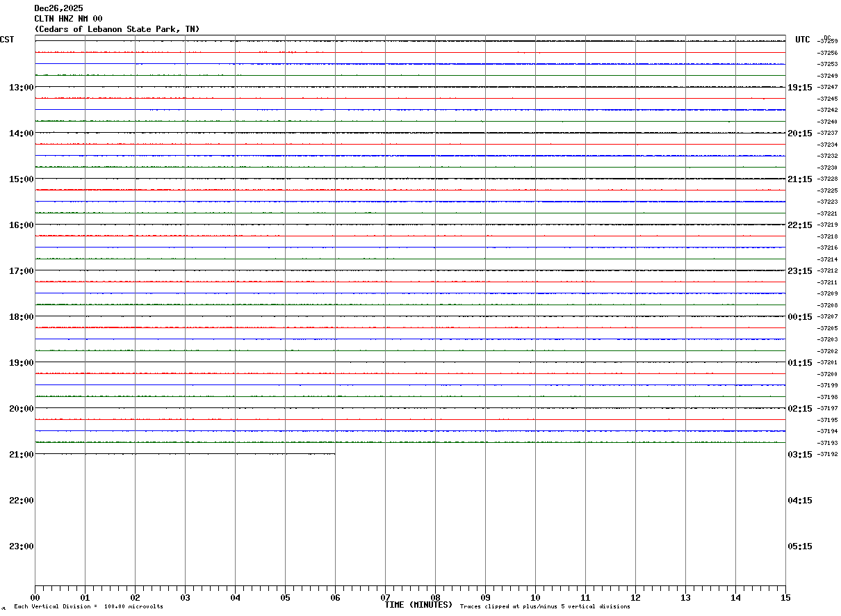Click DC offset value '-37207'
Screen dimensions: 841x616
[827, 316]
